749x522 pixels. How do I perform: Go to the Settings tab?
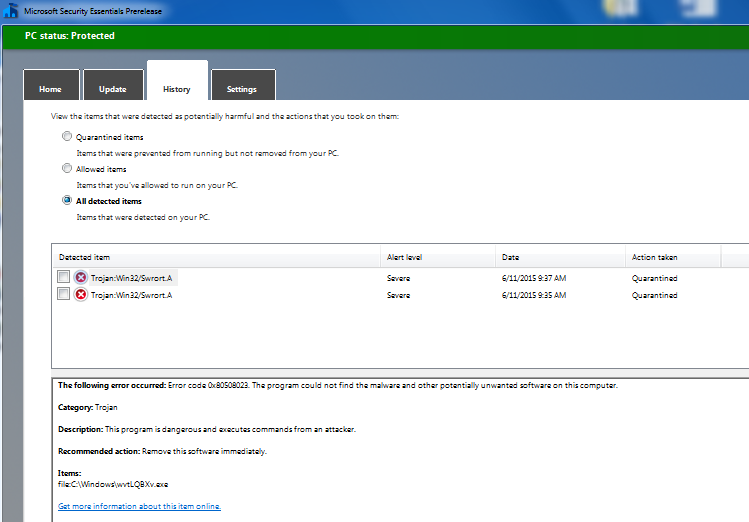[x=243, y=85]
